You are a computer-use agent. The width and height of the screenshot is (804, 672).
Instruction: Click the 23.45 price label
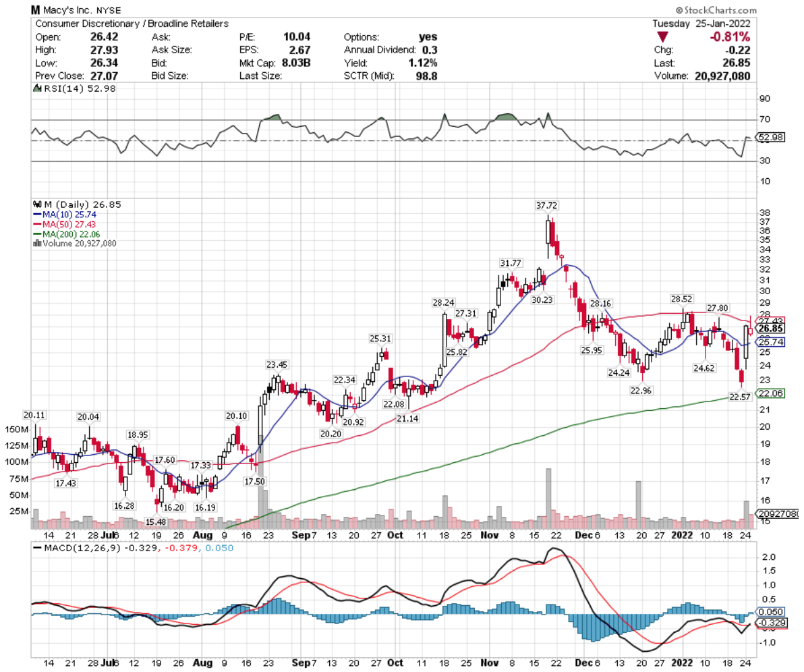[277, 365]
